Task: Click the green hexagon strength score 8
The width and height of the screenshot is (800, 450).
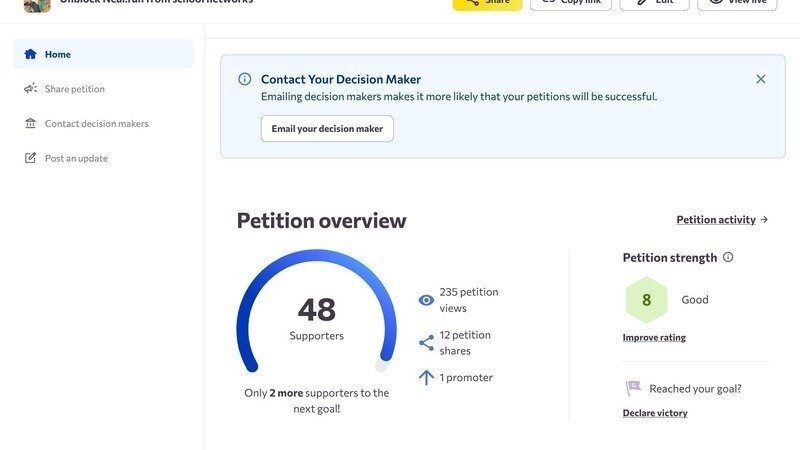Action: pyautogui.click(x=646, y=300)
